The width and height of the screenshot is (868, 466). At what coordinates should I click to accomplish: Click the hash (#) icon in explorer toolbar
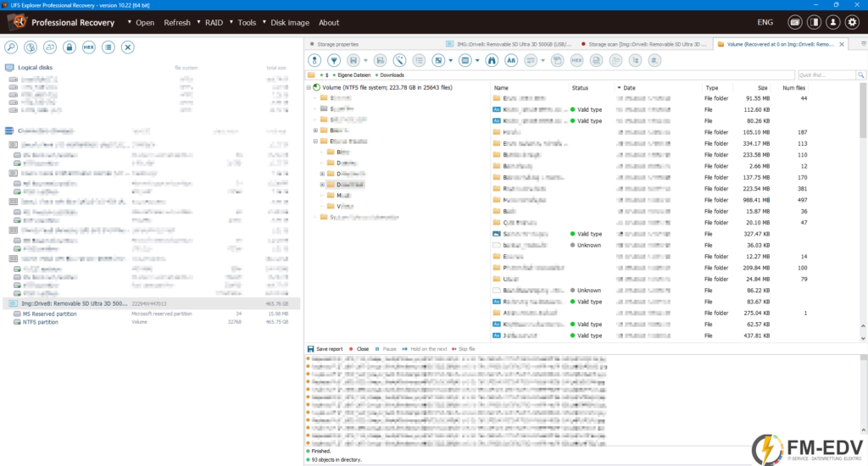pos(654,60)
